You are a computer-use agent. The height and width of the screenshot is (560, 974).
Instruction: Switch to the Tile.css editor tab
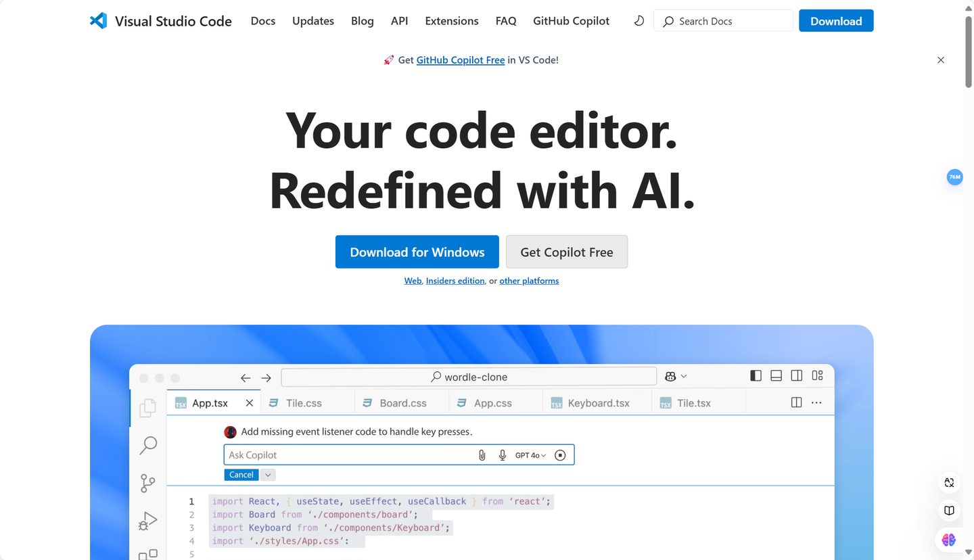[308, 403]
